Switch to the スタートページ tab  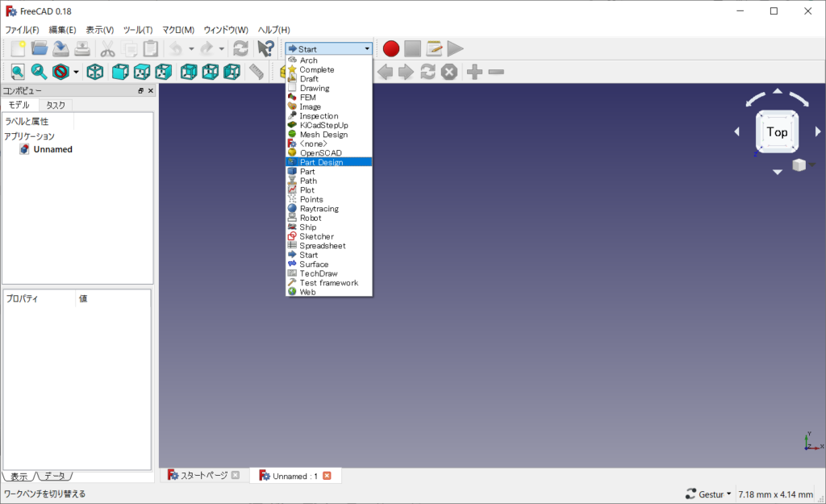(203, 476)
